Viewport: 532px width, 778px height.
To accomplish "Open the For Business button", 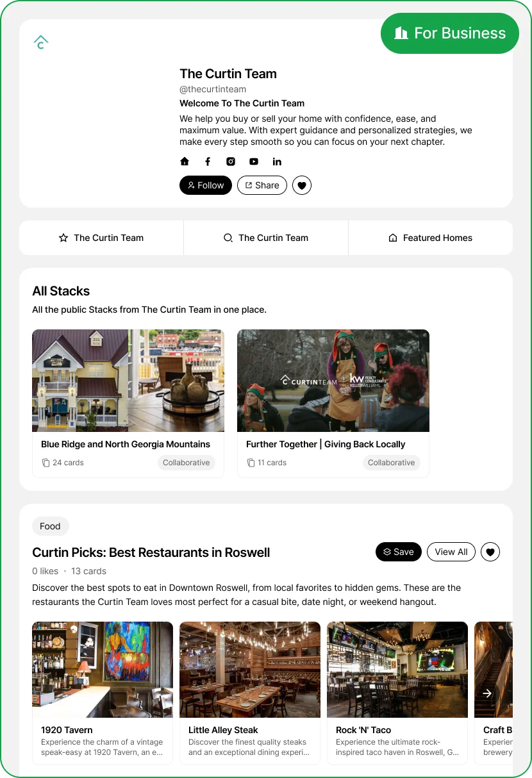I will (450, 33).
